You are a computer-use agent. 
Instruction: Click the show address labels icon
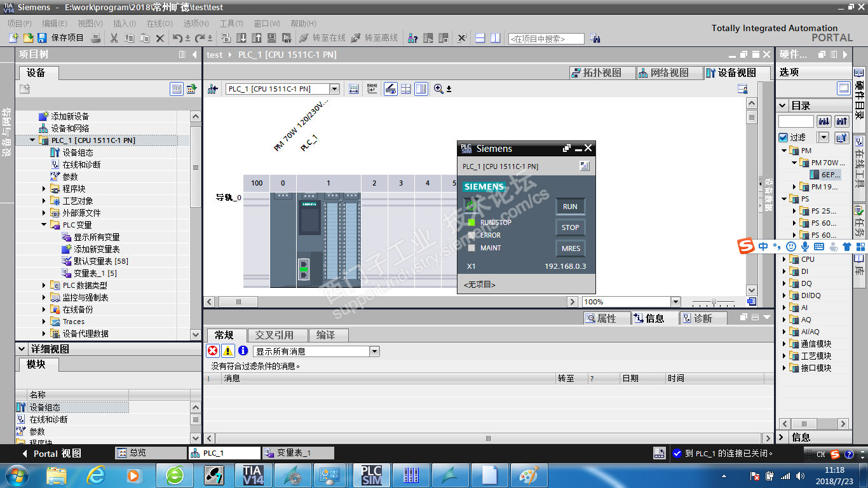(391, 89)
